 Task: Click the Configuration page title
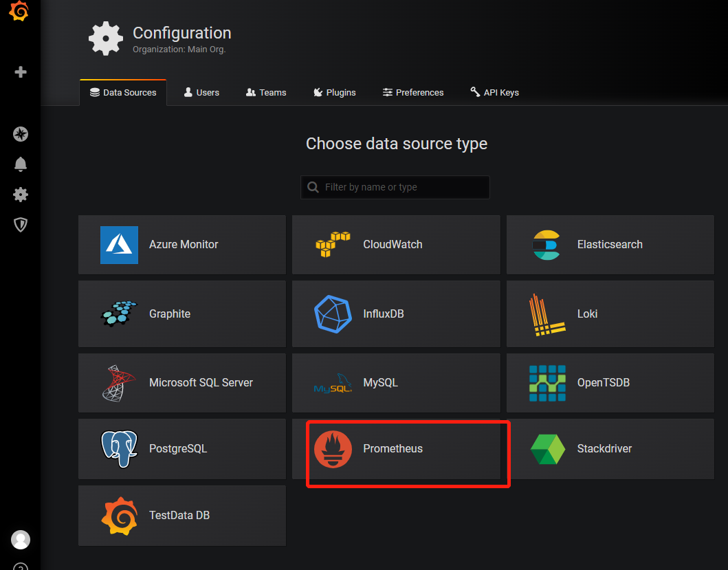click(182, 33)
